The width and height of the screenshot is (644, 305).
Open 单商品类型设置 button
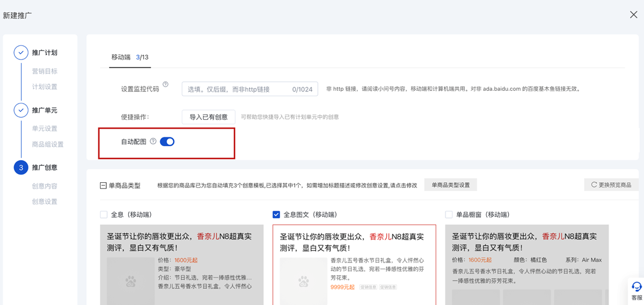[451, 185]
